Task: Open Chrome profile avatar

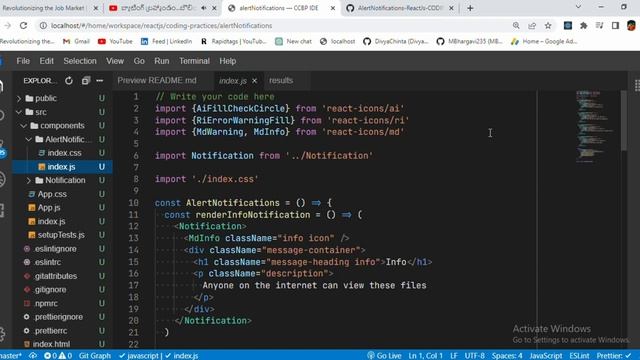Action: click(x=631, y=25)
